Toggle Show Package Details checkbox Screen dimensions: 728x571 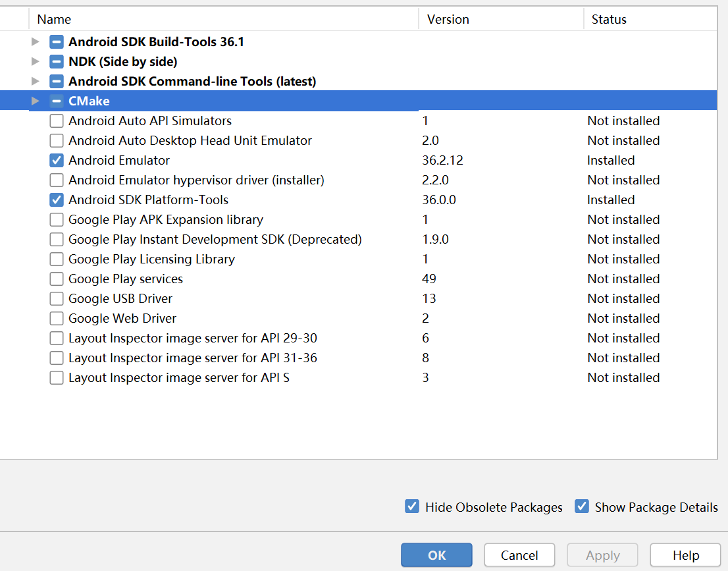(x=582, y=506)
